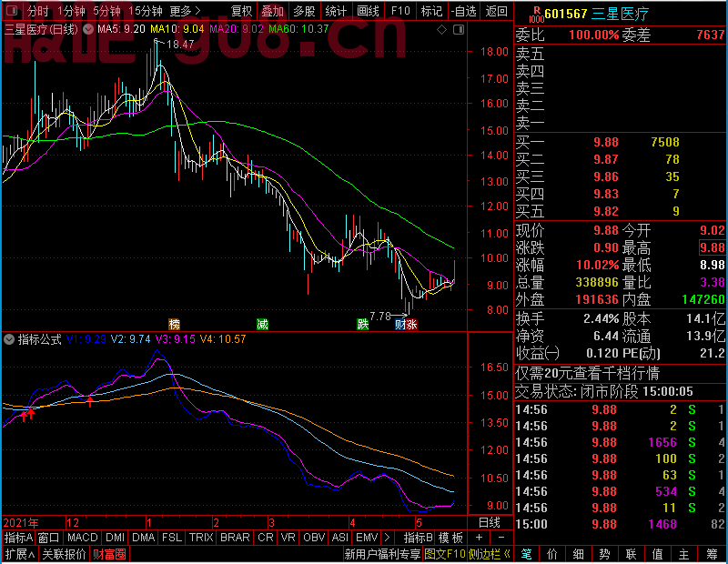
Task: Select the CR indicator tab
Action: tap(265, 538)
